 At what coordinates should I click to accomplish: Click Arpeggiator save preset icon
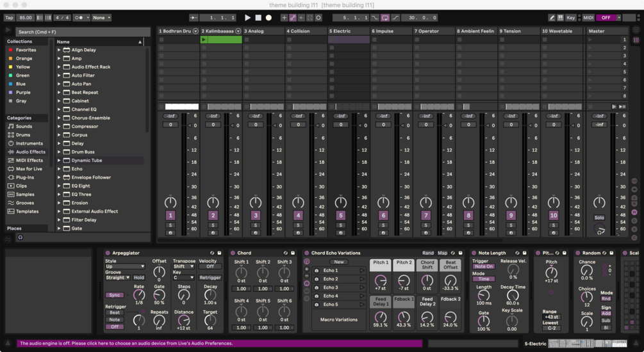click(219, 253)
